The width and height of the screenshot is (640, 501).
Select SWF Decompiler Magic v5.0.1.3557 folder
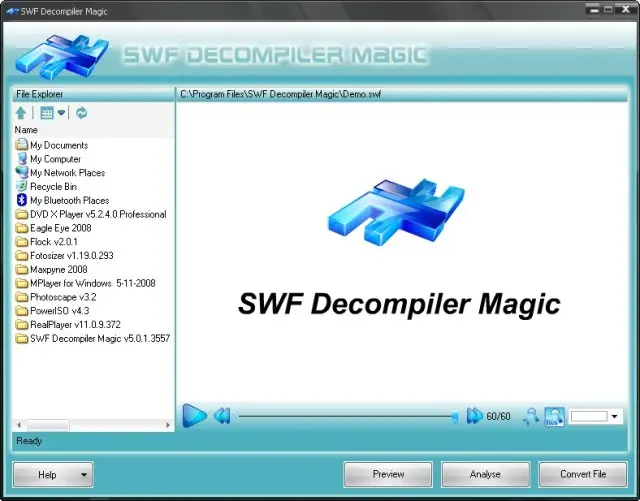[93, 338]
